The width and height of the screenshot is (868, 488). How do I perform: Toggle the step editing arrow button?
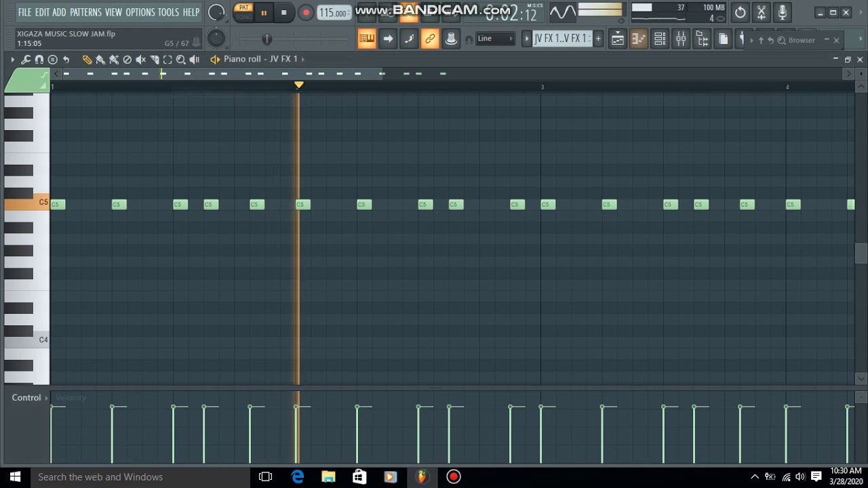click(x=388, y=39)
